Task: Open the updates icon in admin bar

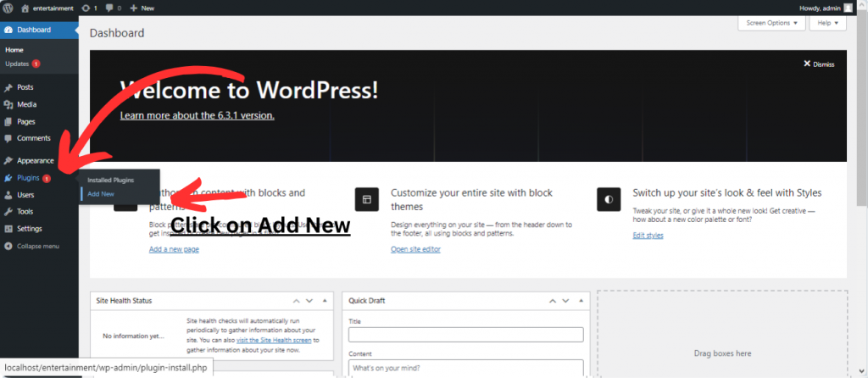Action: [x=85, y=8]
